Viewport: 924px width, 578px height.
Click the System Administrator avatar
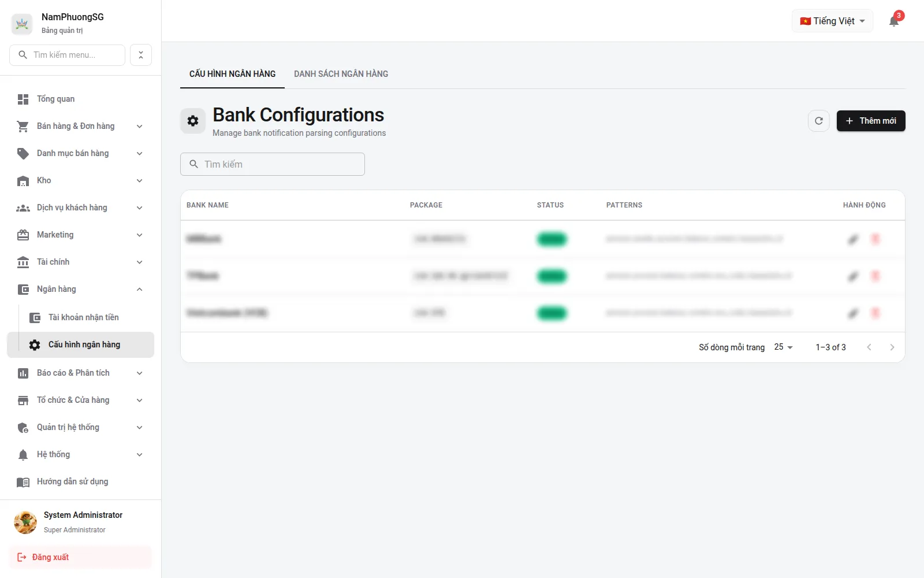pyautogui.click(x=25, y=522)
